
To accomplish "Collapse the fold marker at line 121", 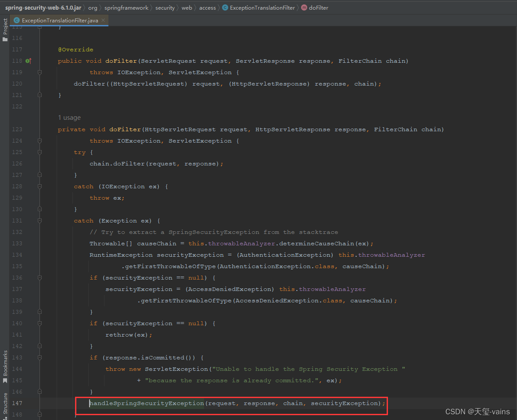I will pyautogui.click(x=39, y=95).
